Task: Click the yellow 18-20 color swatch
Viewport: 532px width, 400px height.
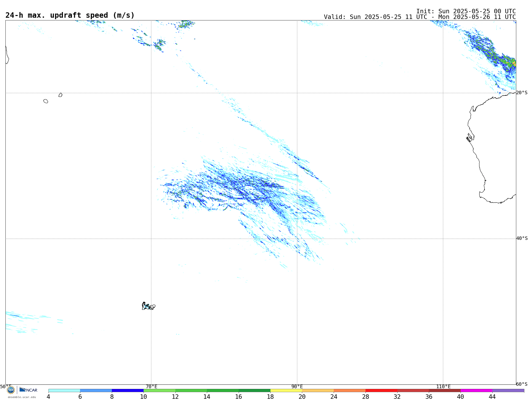Action: (286, 391)
